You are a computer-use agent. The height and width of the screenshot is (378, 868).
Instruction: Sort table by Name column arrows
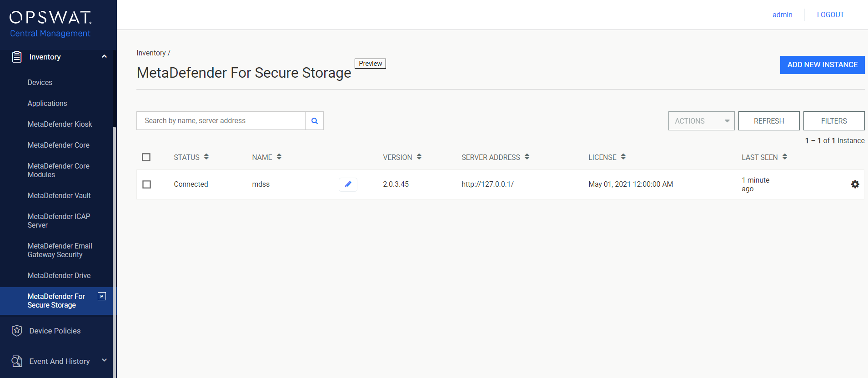279,157
